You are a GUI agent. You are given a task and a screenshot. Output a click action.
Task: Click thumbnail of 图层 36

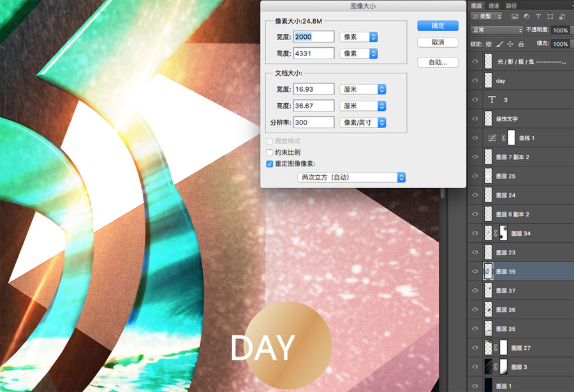tap(489, 310)
